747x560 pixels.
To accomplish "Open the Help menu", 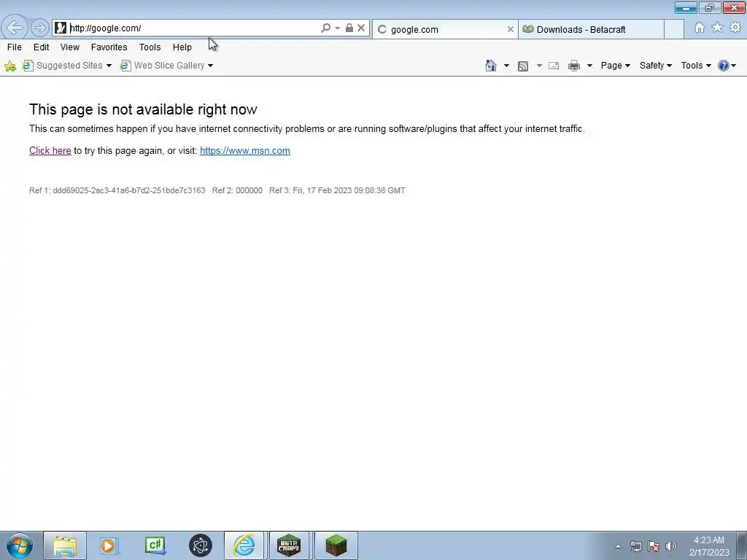I will tap(182, 47).
